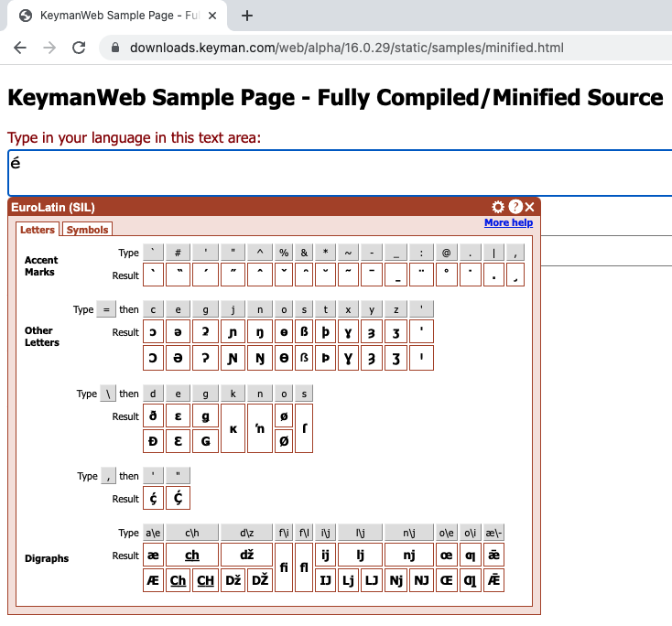
Task: Click the % accent type key
Action: pyautogui.click(x=284, y=253)
